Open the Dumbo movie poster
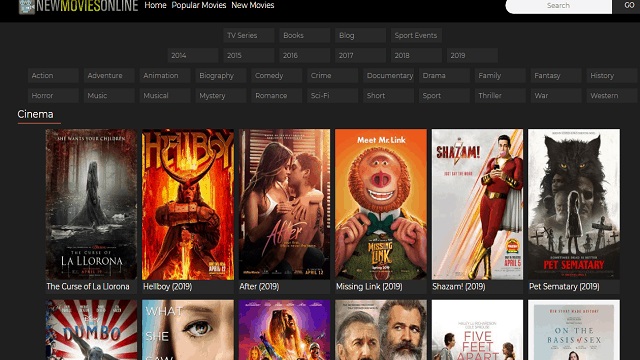The image size is (640, 360). [x=91, y=330]
